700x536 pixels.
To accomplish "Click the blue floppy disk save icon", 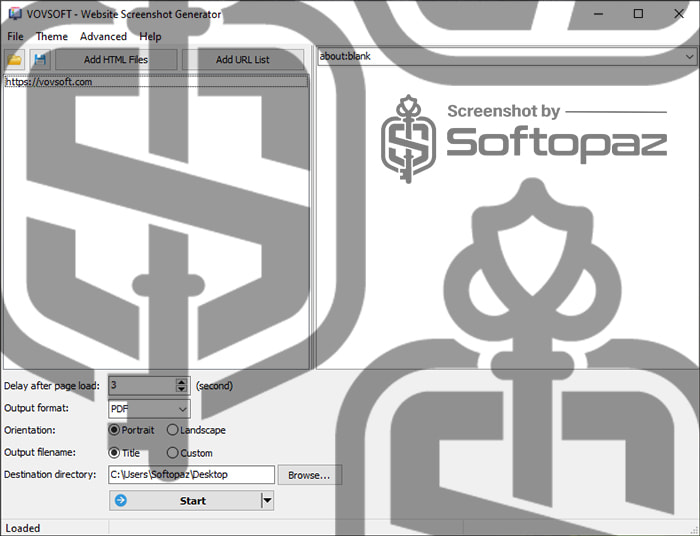I will [40, 59].
